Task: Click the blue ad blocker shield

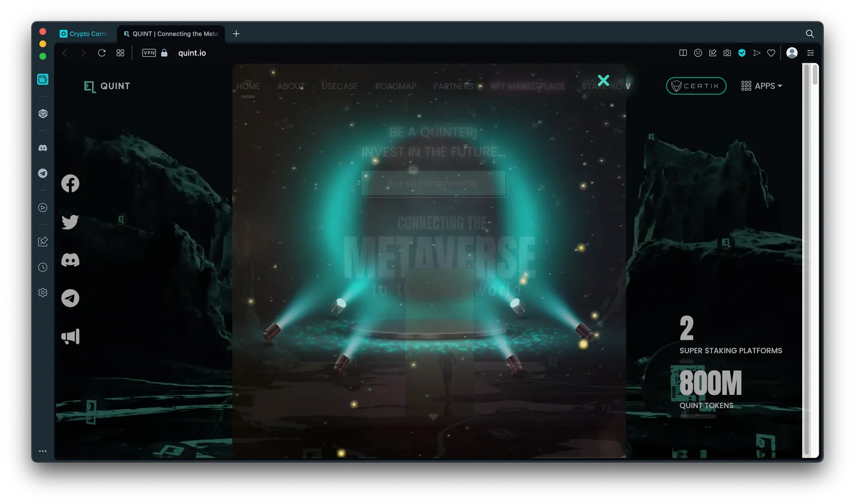Action: (742, 53)
